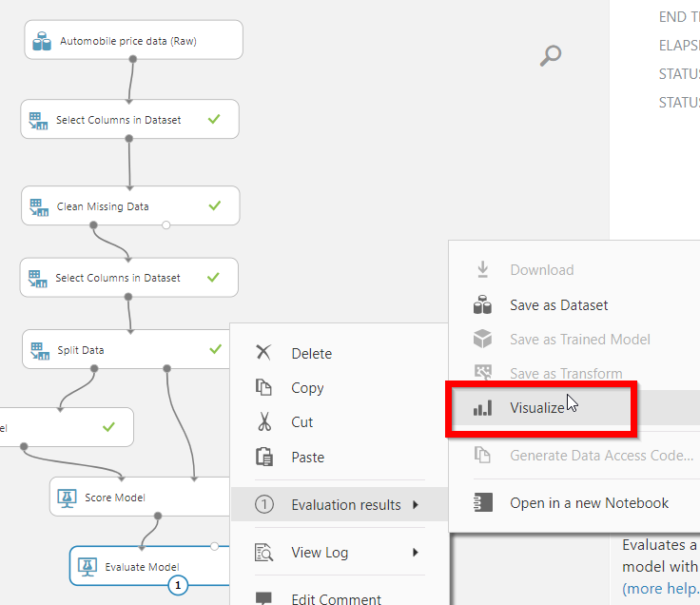
Task: Click the Split Data module icon
Action: (x=40, y=350)
